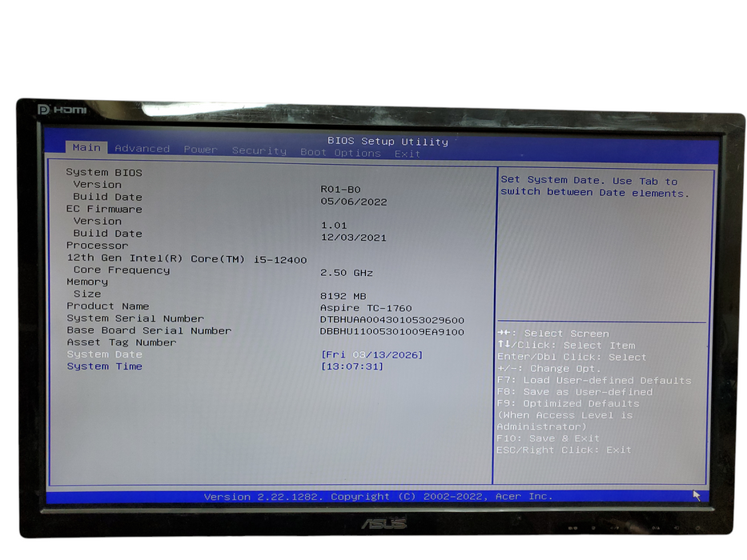Click the Base Board Serial Number label
Viewport: 747px width, 560px height.
click(149, 330)
